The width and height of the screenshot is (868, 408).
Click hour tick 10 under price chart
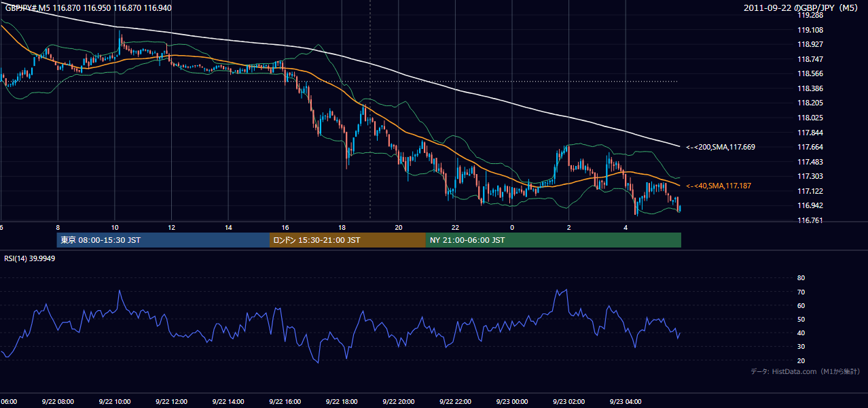point(114,227)
